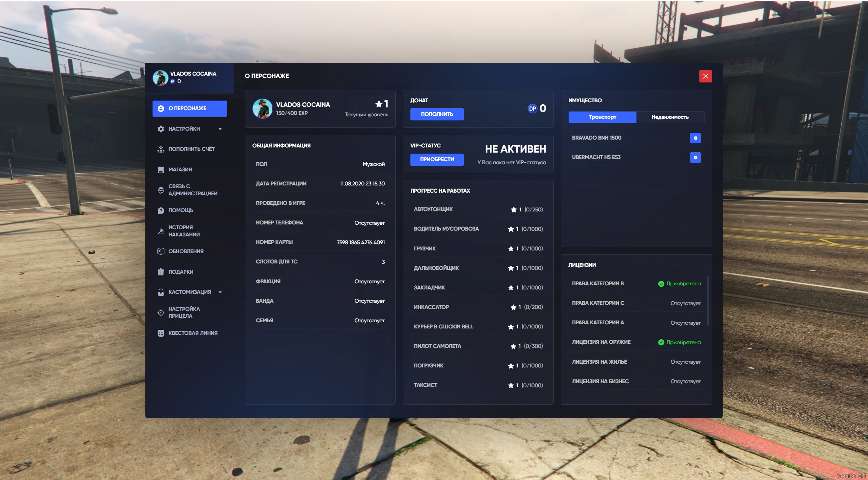
Task: Switch to the Недвижимость tab
Action: 670,117
